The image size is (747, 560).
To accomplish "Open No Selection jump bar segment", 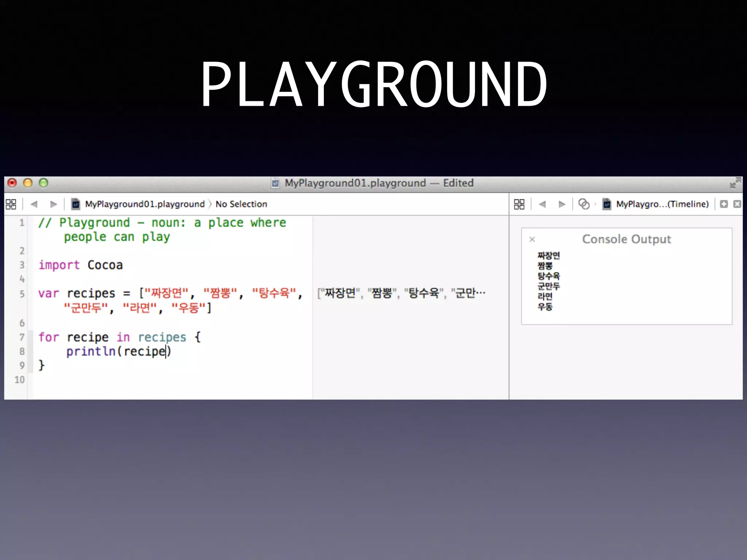I will tap(241, 204).
